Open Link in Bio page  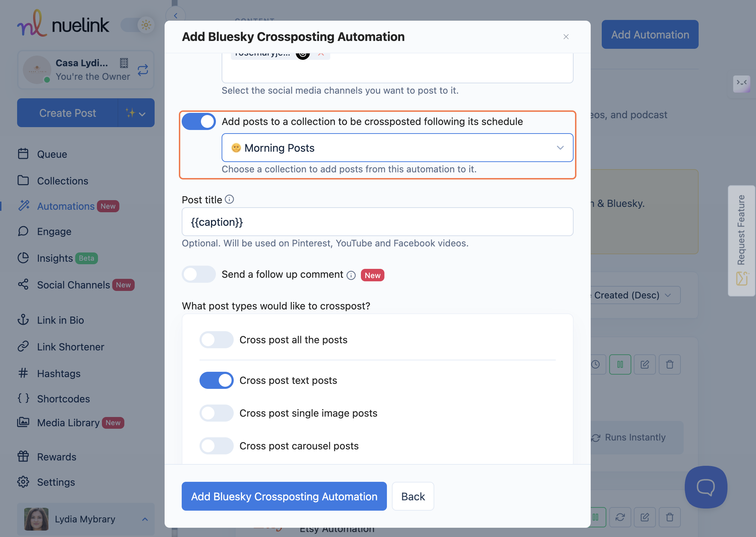tap(60, 320)
